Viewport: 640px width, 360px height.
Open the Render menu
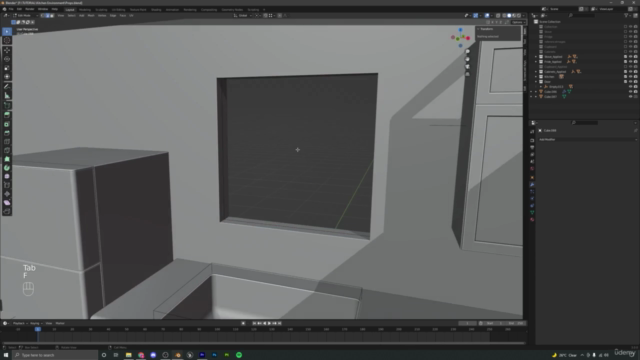(x=30, y=9)
